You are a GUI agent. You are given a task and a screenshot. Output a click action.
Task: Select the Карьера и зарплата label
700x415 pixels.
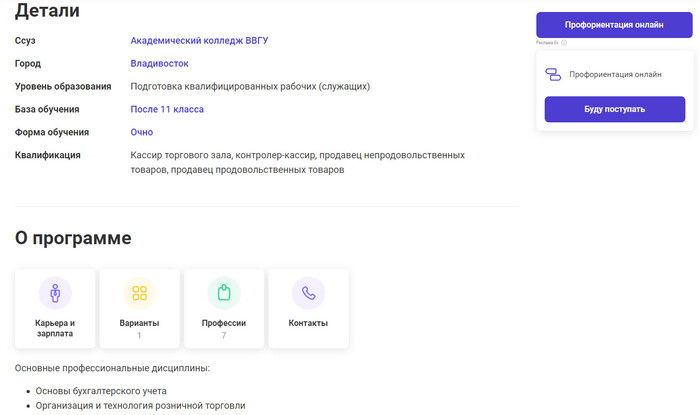(x=55, y=328)
